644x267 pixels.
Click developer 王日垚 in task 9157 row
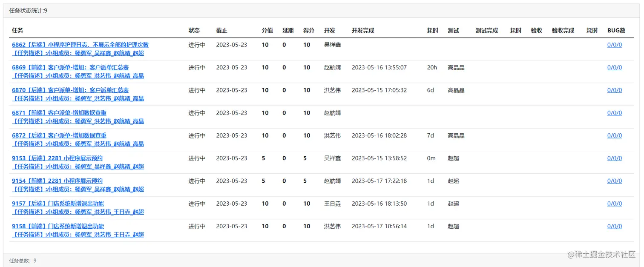point(333,204)
